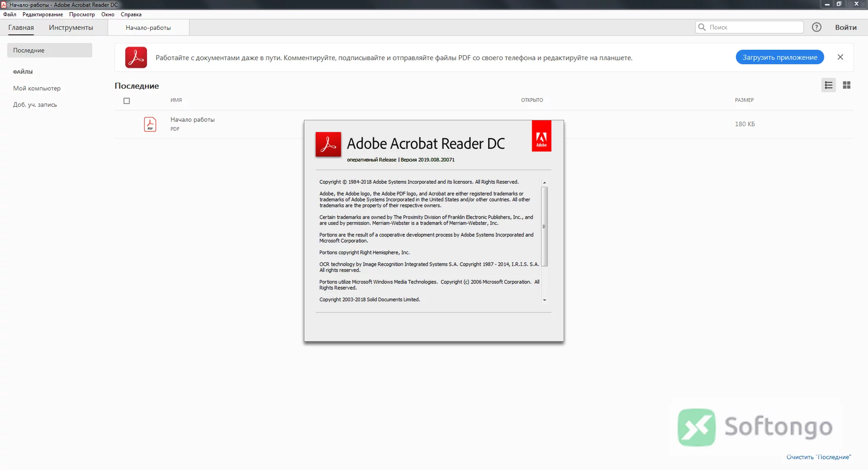
Task: Click the title bar application icon
Action: [x=4, y=5]
